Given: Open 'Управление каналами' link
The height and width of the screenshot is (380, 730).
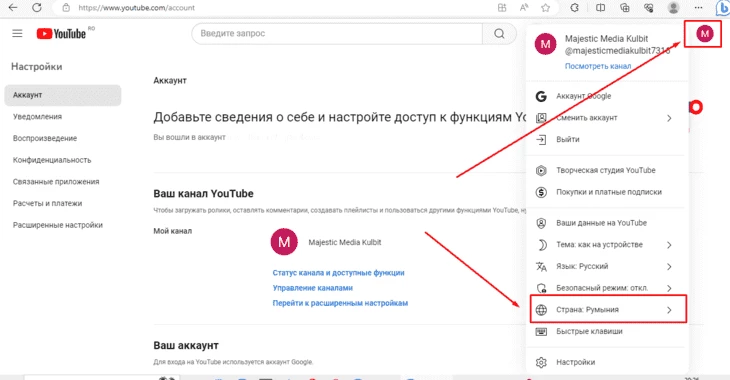Looking at the screenshot, I should 312,288.
